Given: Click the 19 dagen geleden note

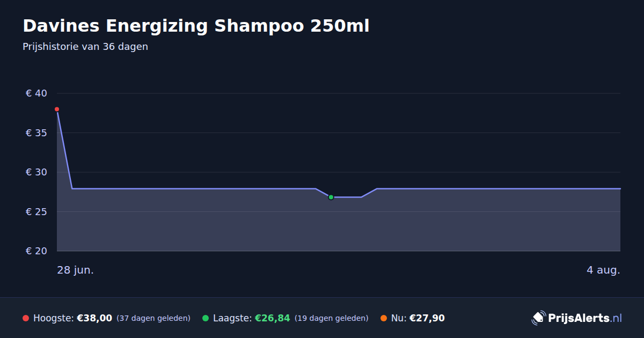Looking at the screenshot, I should pos(332,319).
